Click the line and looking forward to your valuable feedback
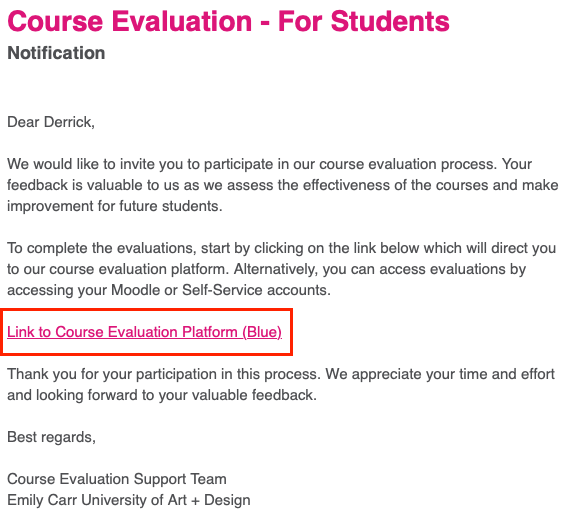Screen dimensions: 581x521 click(x=162, y=395)
